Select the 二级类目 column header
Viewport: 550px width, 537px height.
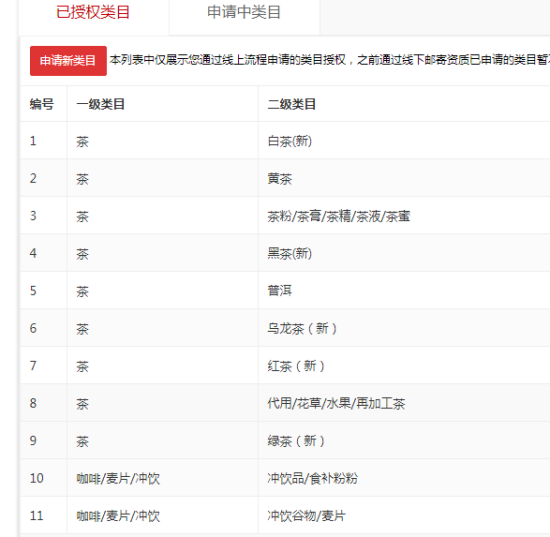coord(291,104)
